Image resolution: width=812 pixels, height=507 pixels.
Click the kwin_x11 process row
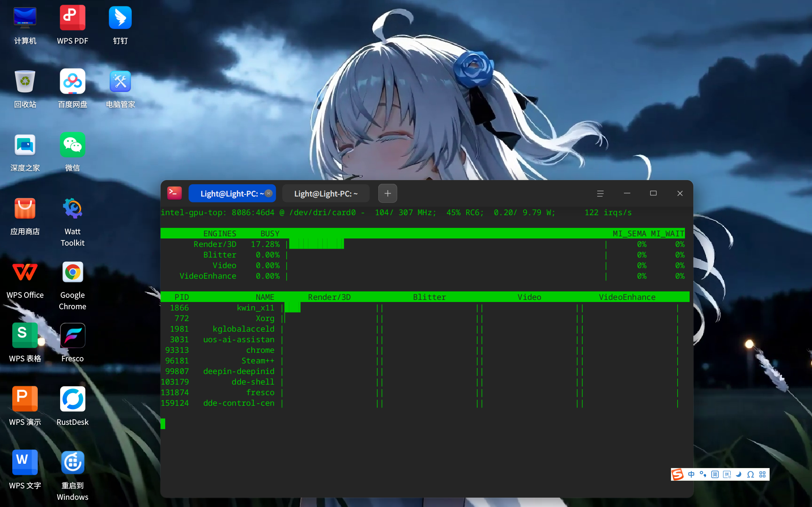tap(425, 308)
